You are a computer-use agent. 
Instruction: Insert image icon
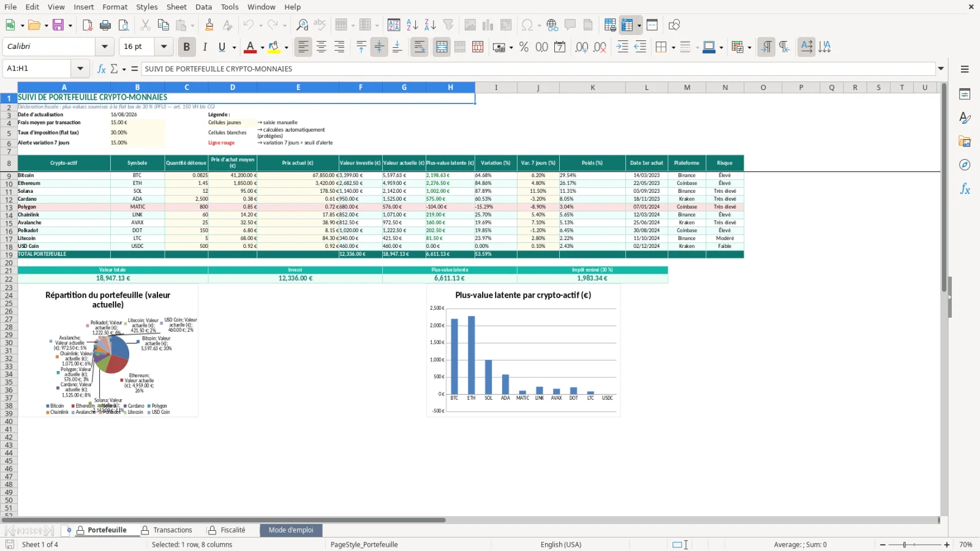pyautogui.click(x=470, y=25)
